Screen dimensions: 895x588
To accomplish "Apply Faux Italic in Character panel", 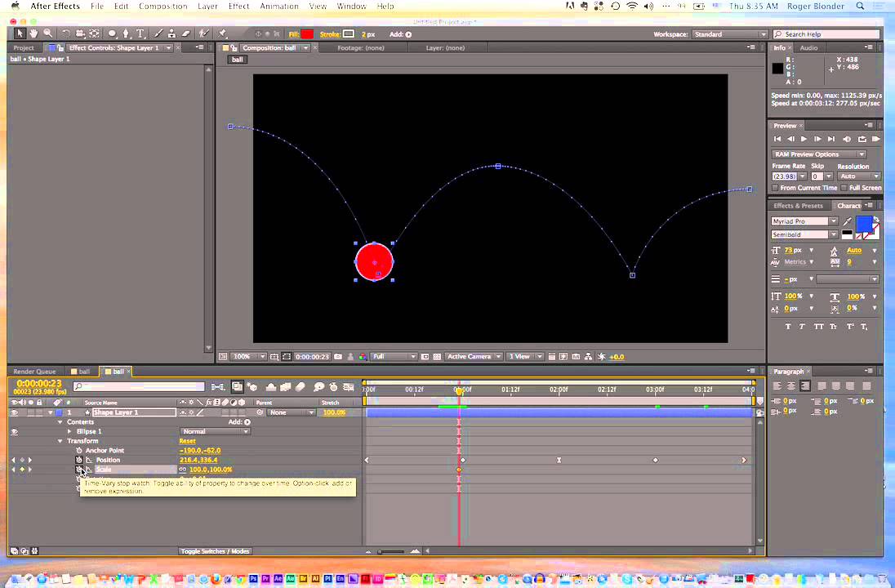I will (x=802, y=327).
